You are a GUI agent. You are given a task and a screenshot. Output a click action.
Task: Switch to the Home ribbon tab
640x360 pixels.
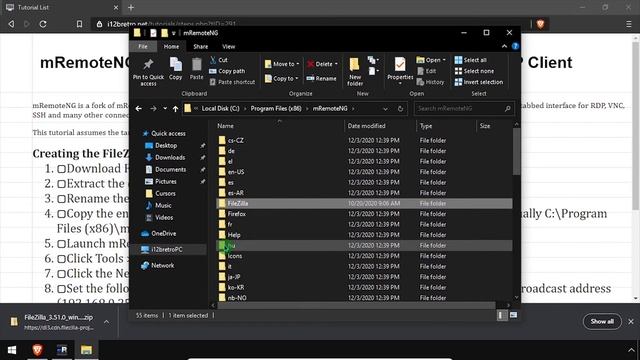[171, 47]
